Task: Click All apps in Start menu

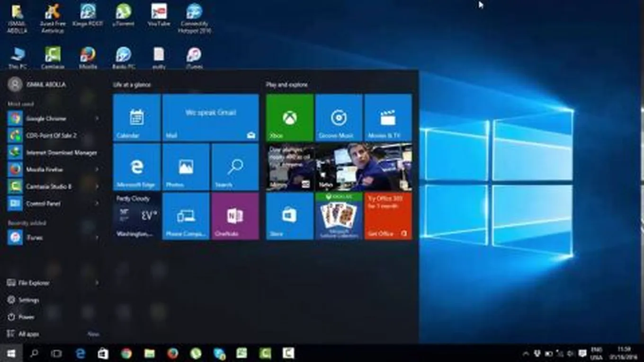Action: (28, 334)
